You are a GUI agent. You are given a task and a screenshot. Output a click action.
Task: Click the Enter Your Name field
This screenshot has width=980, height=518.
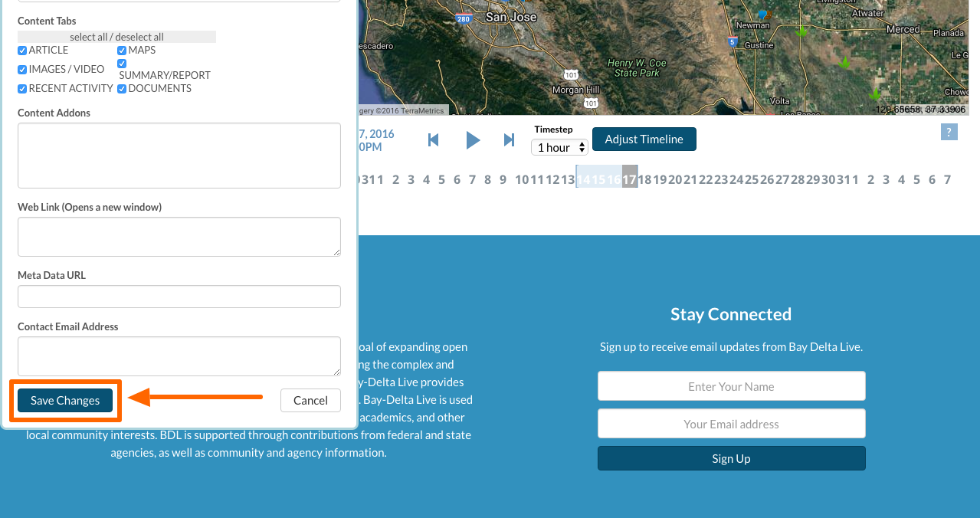pyautogui.click(x=731, y=386)
